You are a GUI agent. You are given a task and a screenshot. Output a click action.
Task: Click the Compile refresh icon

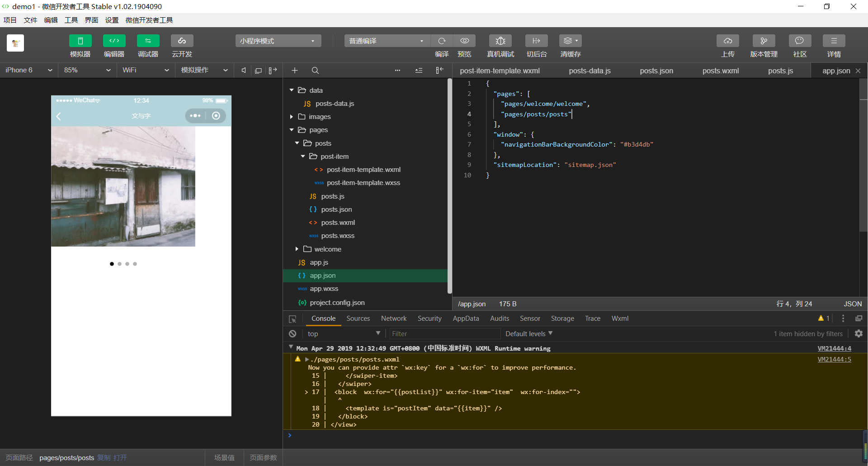[x=442, y=41]
